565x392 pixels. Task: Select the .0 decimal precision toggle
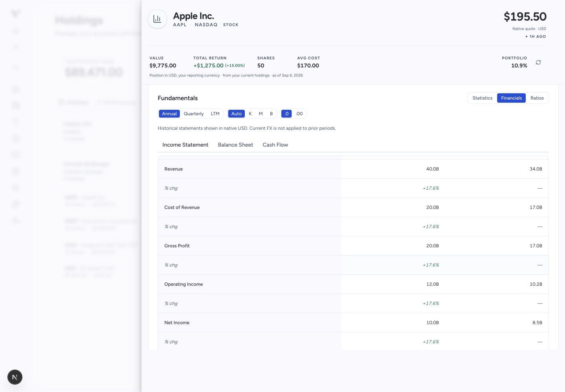[286, 114]
